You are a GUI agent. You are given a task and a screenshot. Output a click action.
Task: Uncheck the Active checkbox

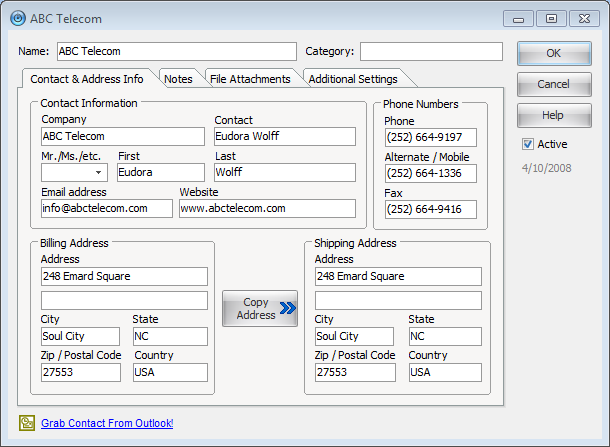[528, 144]
